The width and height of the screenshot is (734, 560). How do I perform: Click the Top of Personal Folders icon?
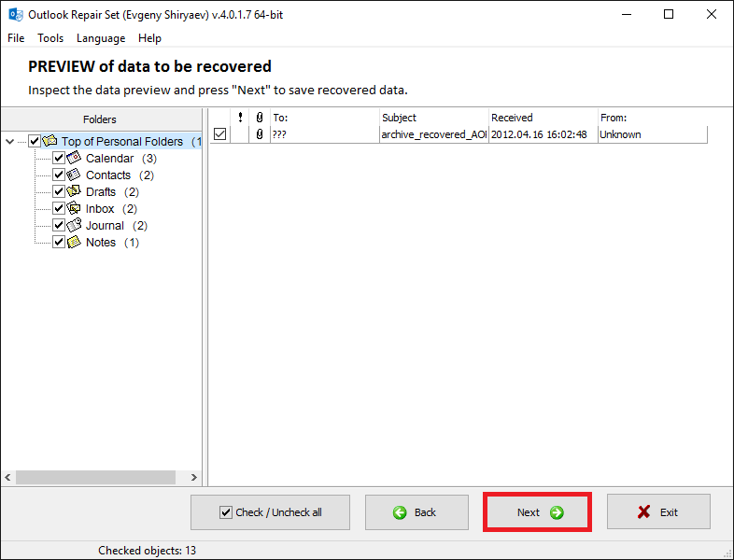click(50, 140)
